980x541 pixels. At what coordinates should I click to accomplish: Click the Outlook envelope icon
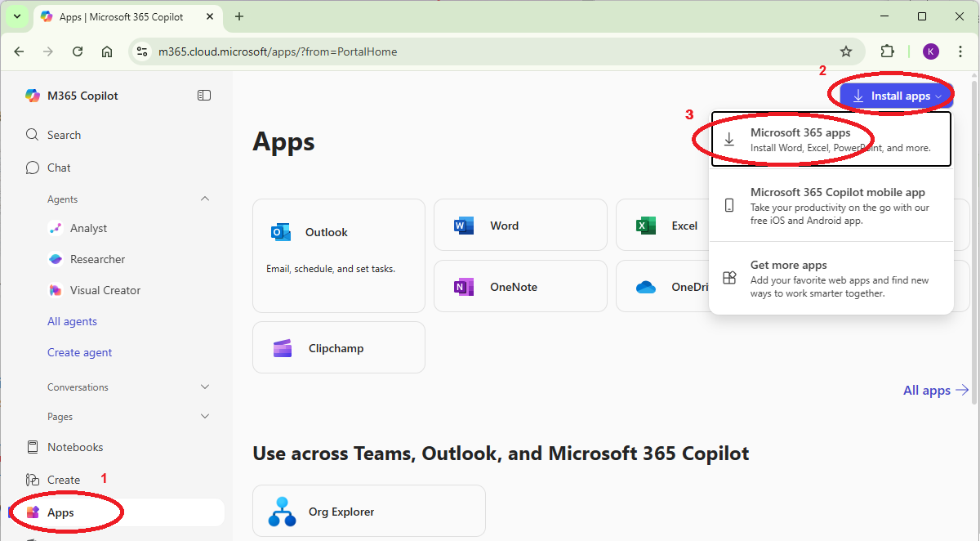(281, 232)
